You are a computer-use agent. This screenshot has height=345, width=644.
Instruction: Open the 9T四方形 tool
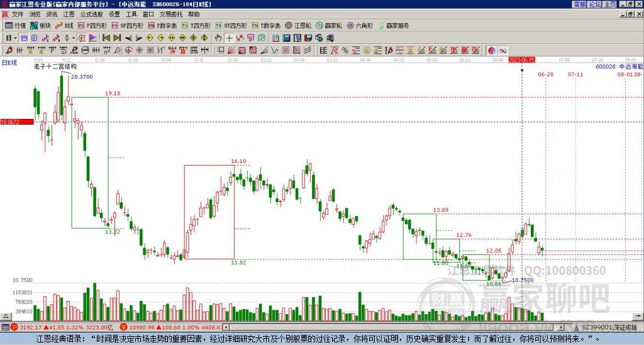231,25
